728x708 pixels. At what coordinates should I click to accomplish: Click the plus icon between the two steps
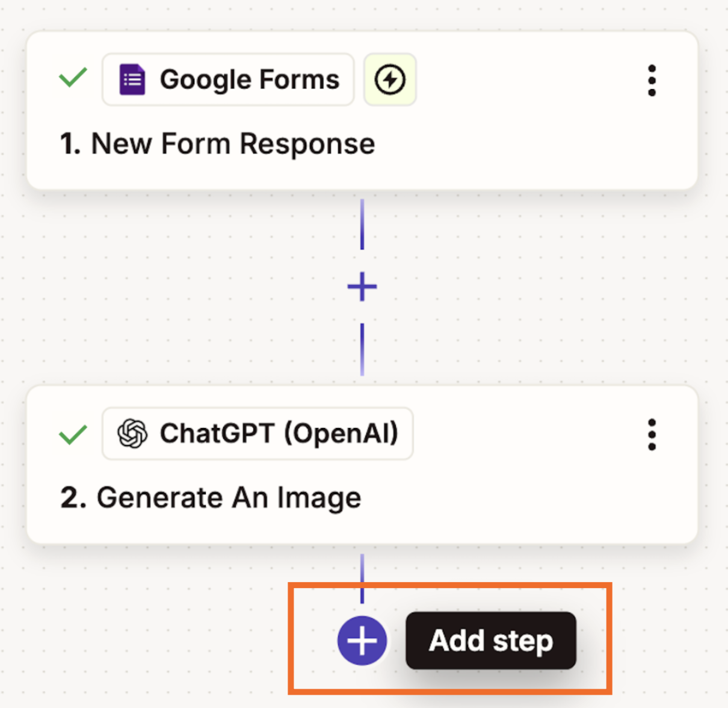pos(362,287)
